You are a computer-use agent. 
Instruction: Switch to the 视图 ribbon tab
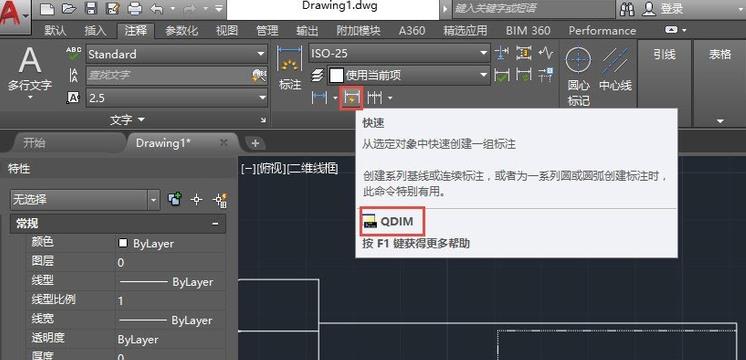[x=227, y=30]
